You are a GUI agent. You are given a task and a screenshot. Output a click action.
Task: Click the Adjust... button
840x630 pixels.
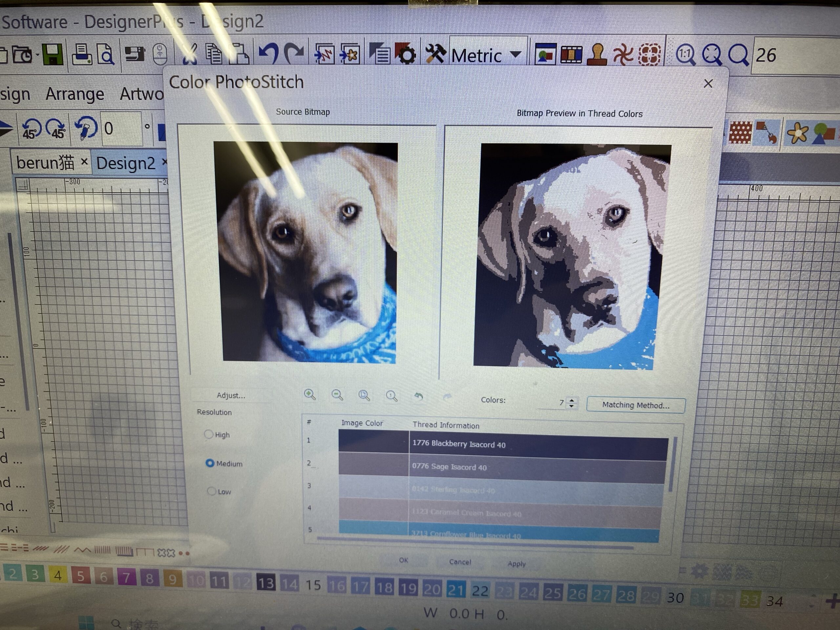(231, 395)
